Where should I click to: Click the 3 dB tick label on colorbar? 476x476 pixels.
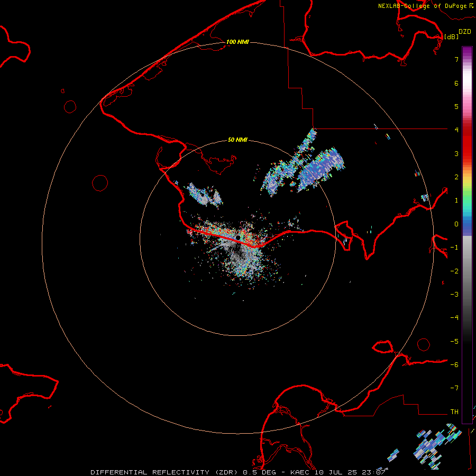coord(456,153)
